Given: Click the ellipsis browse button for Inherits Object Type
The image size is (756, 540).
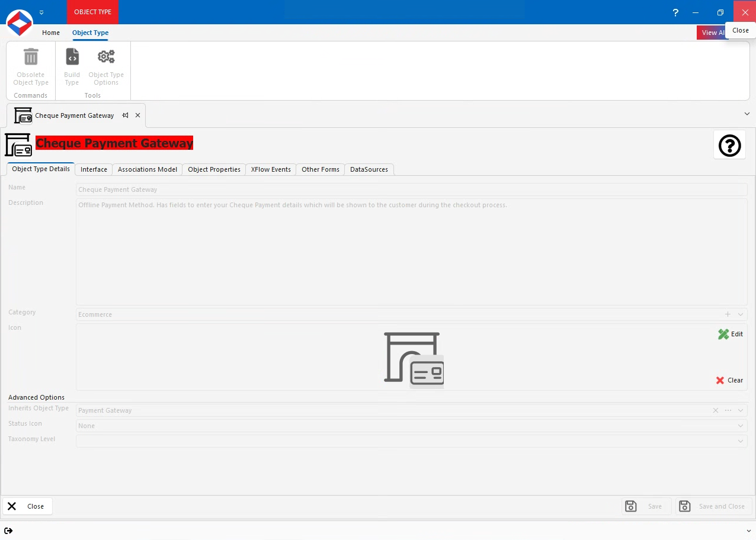Looking at the screenshot, I should tap(728, 410).
